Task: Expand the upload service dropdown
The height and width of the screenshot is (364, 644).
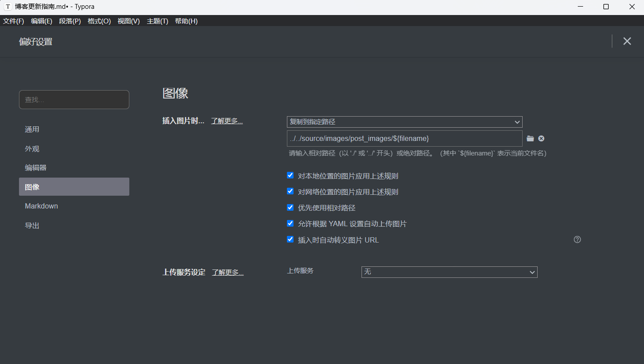Action: click(x=449, y=272)
